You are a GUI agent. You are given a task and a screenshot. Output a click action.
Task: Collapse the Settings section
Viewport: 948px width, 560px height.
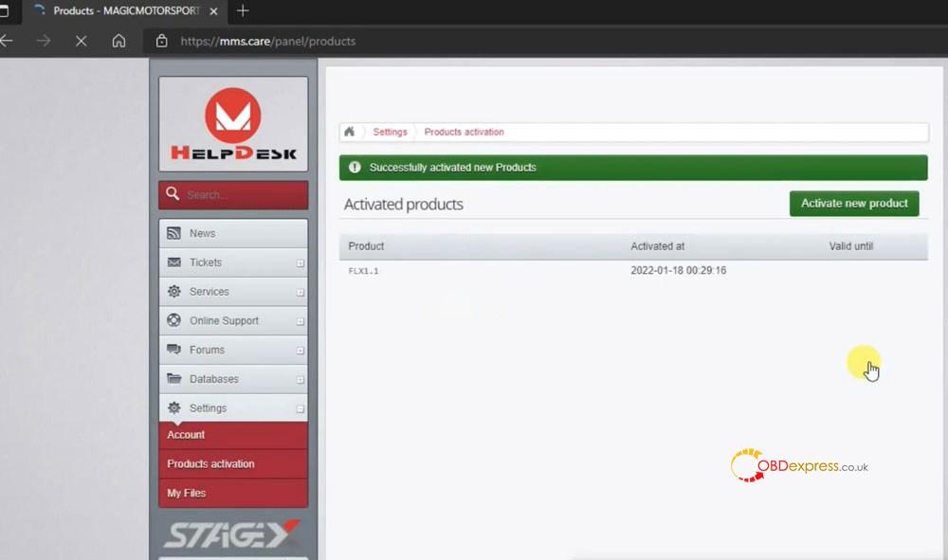(x=300, y=407)
